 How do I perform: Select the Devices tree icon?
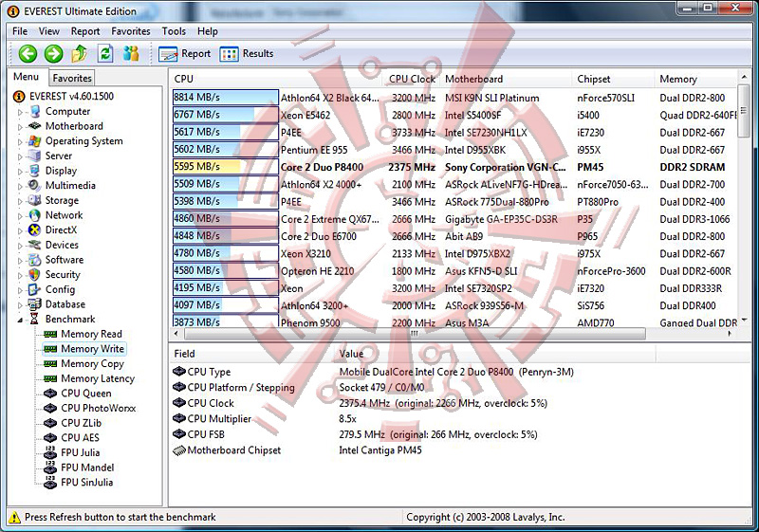tap(35, 245)
